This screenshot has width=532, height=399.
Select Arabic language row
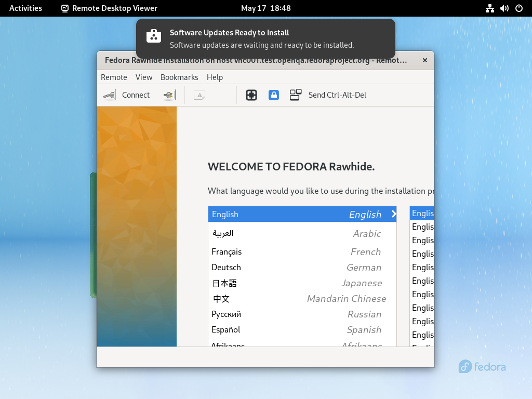302,233
